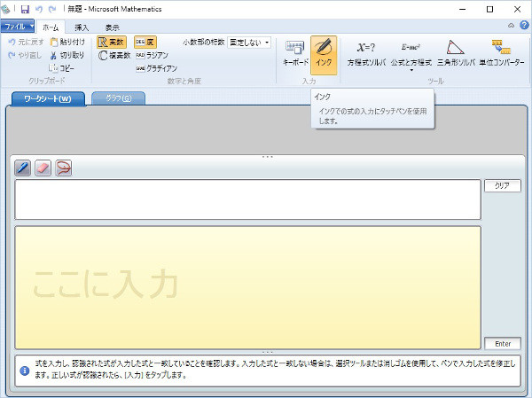Open the 三角形ソルバ triangle solver
Screen dimensions: 532x398
[x=456, y=54]
